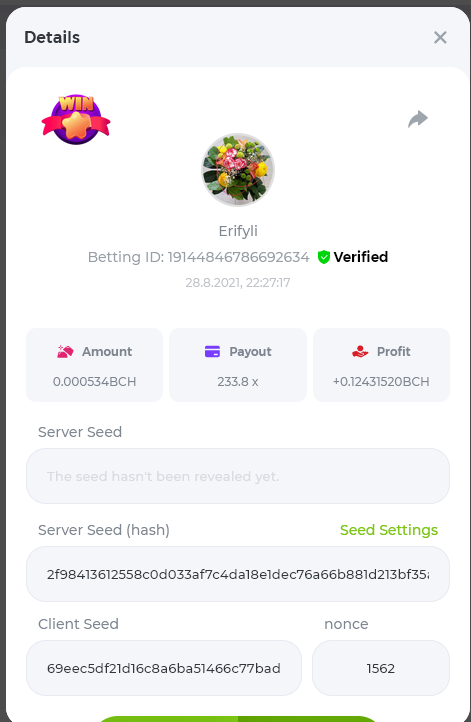Click the share arrow icon

click(418, 119)
